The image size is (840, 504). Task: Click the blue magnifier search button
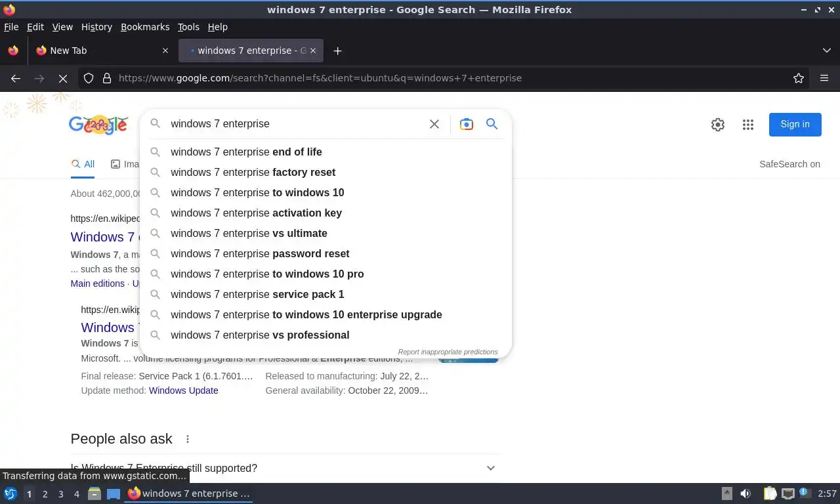click(x=492, y=124)
